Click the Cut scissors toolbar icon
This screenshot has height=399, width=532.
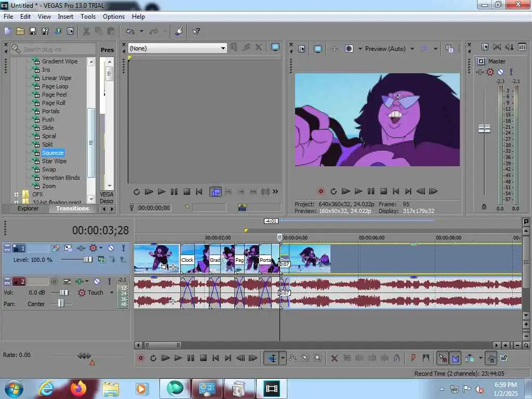(x=86, y=32)
